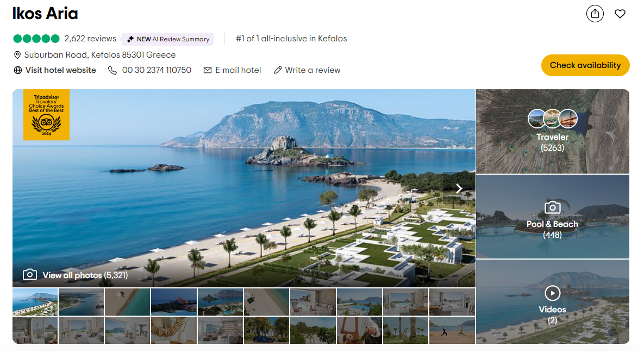This screenshot has width=644, height=351.
Task: Select the first thumbnail showing beach and island
Action: click(35, 302)
